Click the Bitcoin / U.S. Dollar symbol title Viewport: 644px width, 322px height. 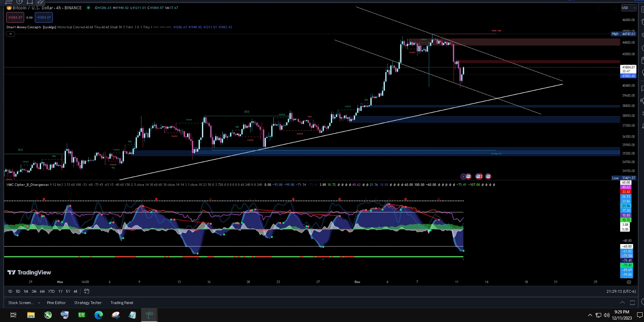34,8
